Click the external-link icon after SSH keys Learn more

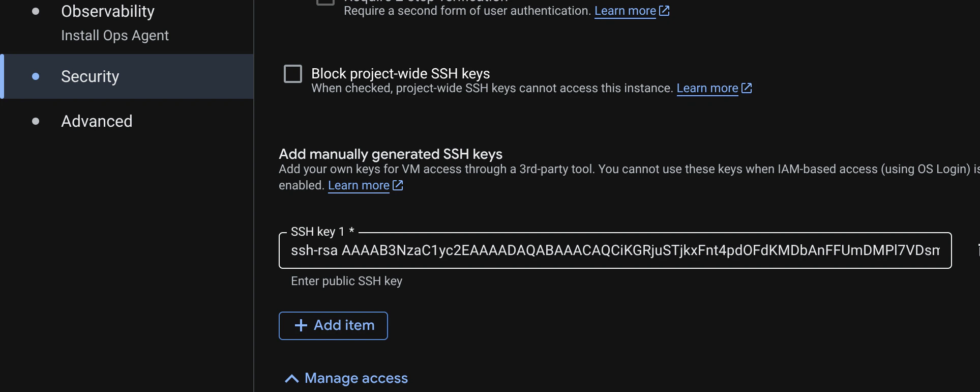tap(746, 88)
